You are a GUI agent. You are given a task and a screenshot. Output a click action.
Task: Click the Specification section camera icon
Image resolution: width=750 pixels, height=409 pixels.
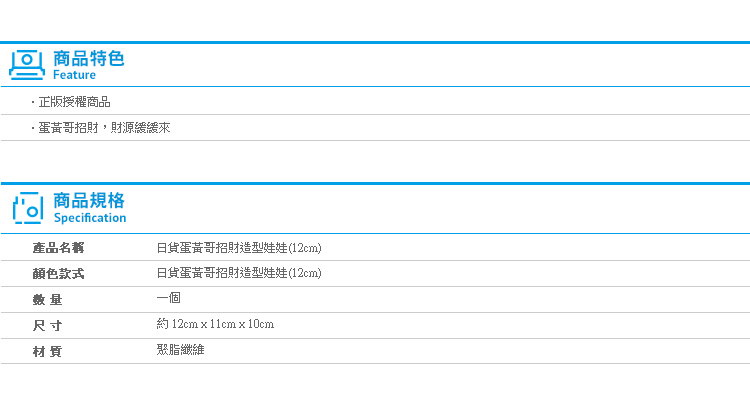tap(28, 208)
